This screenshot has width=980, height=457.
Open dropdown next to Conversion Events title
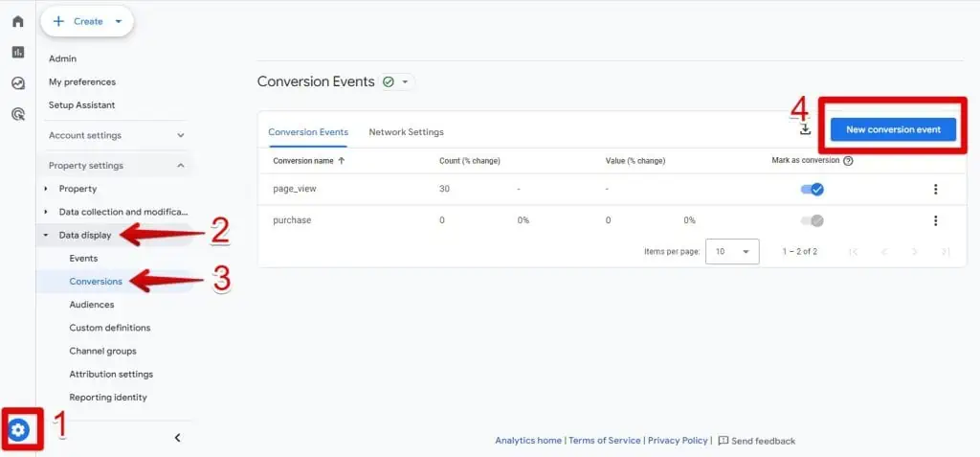click(405, 82)
